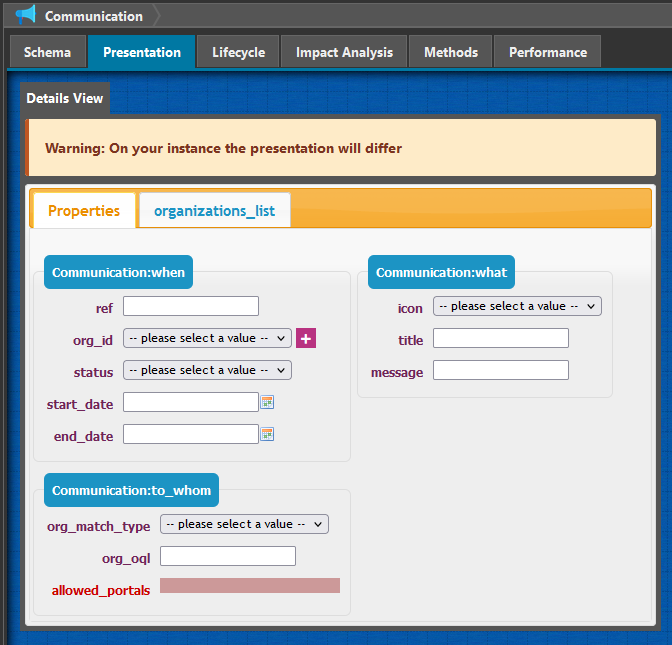Viewport: 672px width, 645px height.
Task: Open the end_date calendar picker
Action: tap(267, 434)
